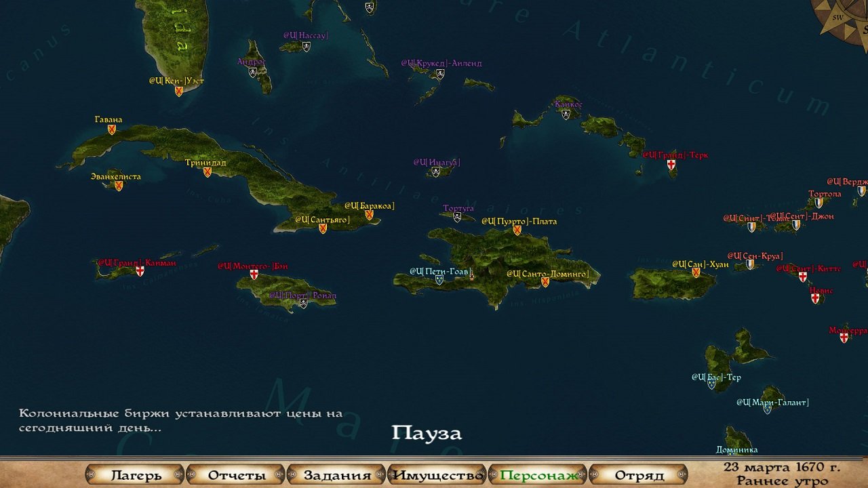
Task: Click the Пети-Гоав French town icon
Action: coord(439,279)
